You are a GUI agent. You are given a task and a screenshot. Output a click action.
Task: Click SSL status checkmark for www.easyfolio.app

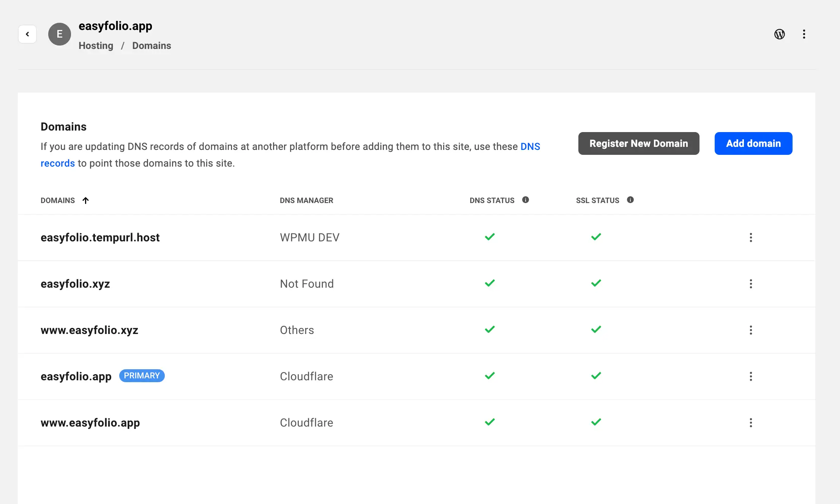coord(596,422)
